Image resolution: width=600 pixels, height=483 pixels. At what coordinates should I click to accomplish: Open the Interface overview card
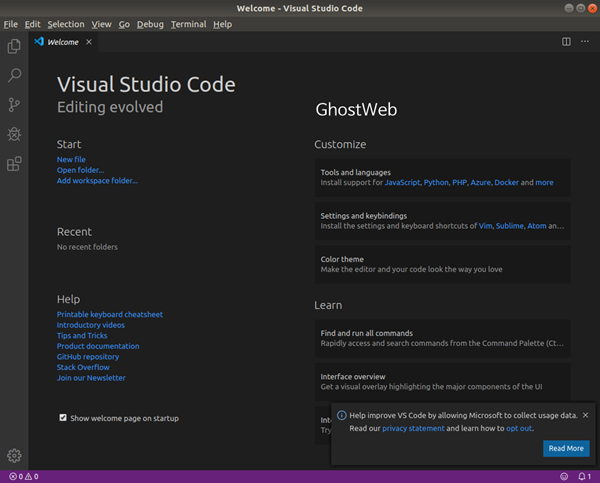coord(442,382)
